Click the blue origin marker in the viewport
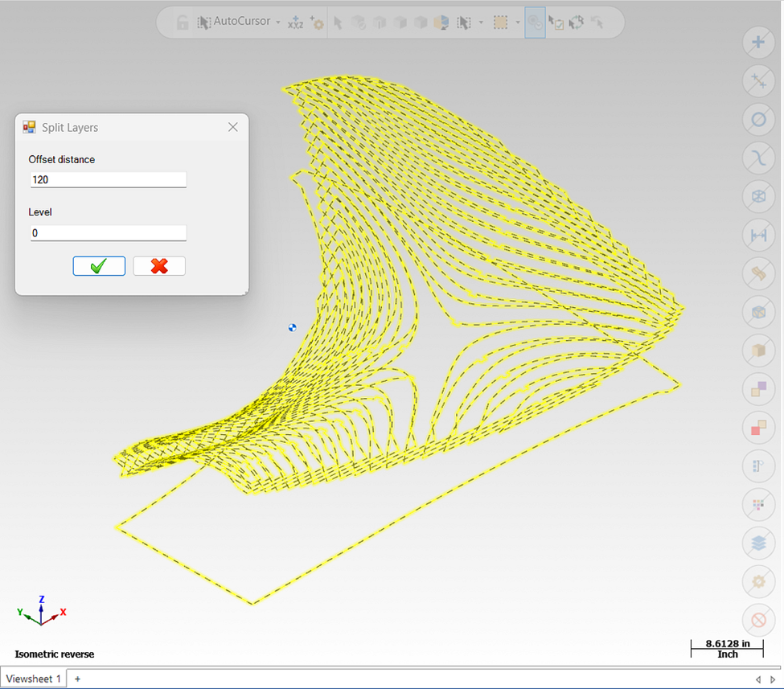784x689 pixels. click(293, 327)
